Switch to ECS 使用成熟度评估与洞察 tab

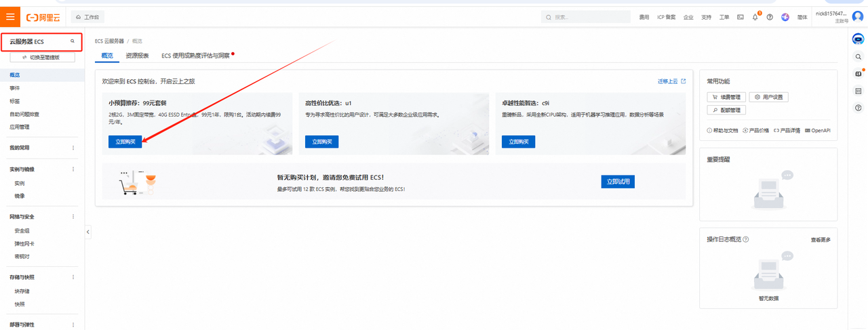point(195,56)
